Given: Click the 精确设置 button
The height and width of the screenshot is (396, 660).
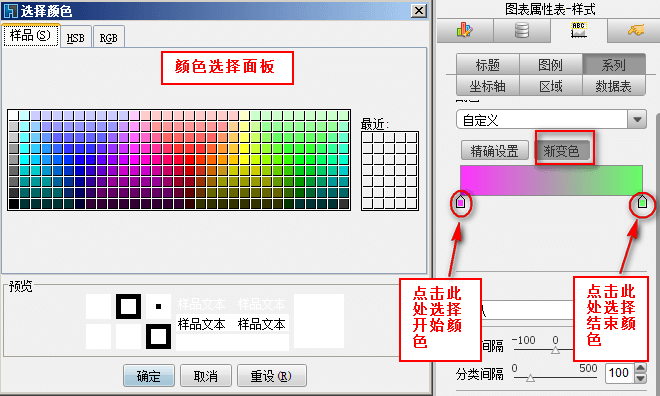Looking at the screenshot, I should (x=495, y=151).
